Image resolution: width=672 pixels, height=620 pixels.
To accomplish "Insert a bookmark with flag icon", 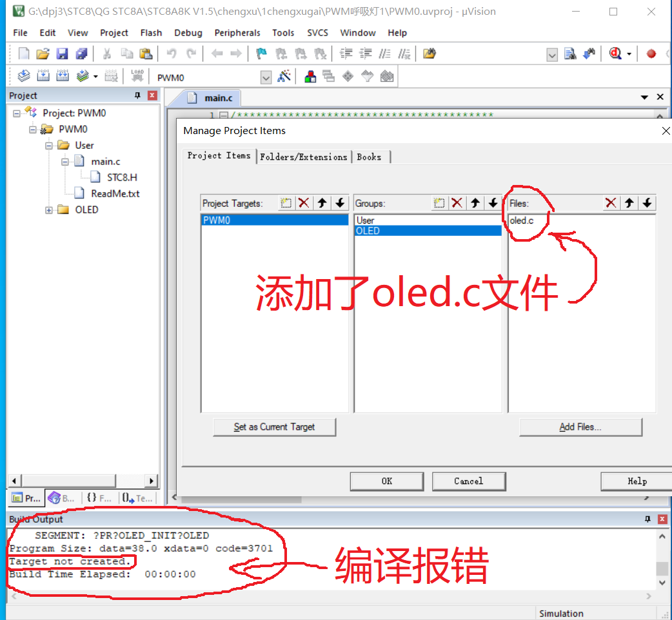I will coord(261,53).
